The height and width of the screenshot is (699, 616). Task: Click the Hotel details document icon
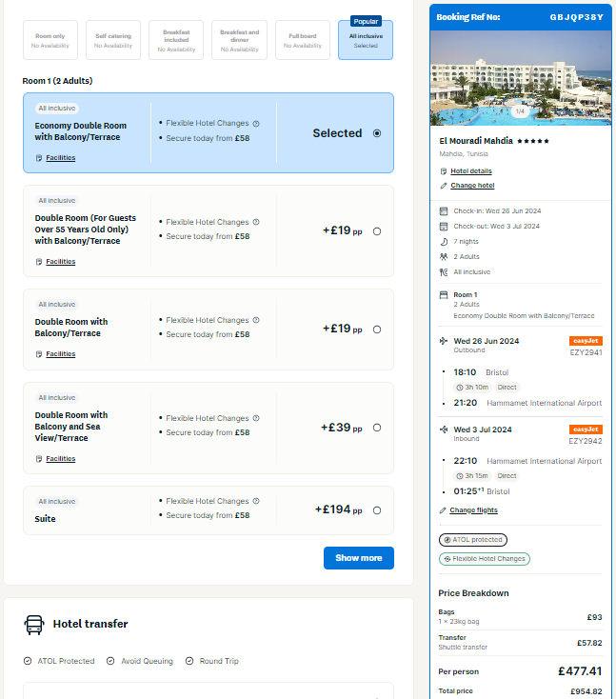click(x=444, y=171)
